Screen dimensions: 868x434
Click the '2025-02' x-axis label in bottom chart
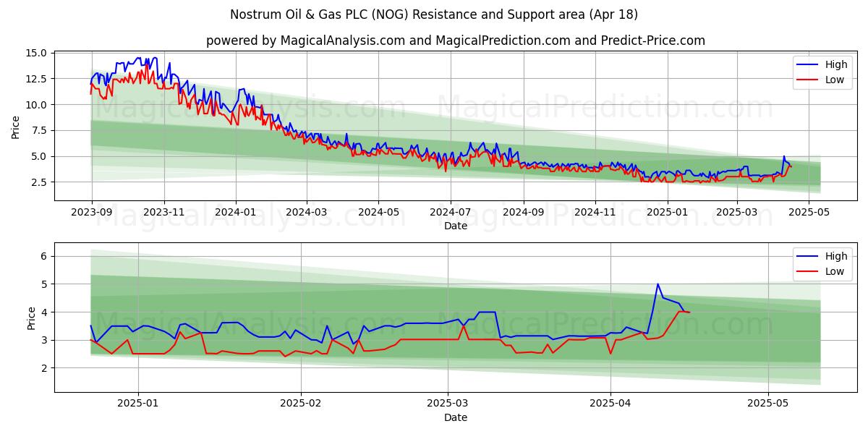(300, 404)
